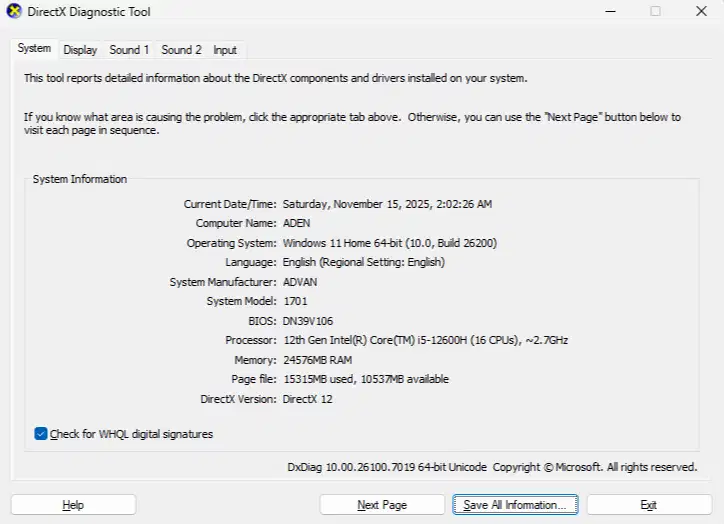
Task: Click the DirectX Version label
Action: click(x=238, y=399)
